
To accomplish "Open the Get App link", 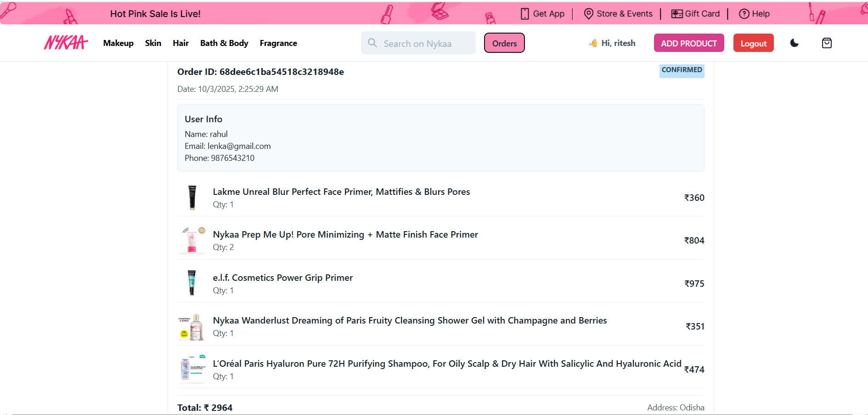I will (x=549, y=14).
